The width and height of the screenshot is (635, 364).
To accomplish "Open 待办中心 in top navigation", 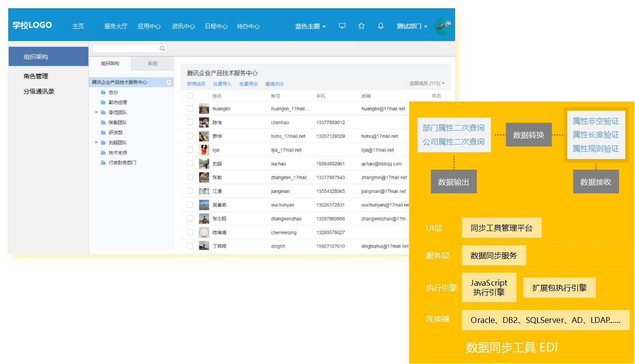I will 248,26.
